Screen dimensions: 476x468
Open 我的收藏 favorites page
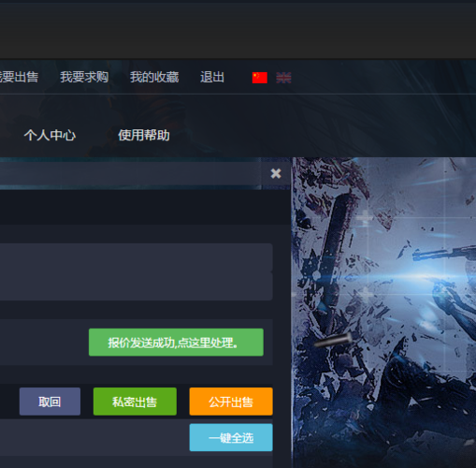(x=154, y=77)
